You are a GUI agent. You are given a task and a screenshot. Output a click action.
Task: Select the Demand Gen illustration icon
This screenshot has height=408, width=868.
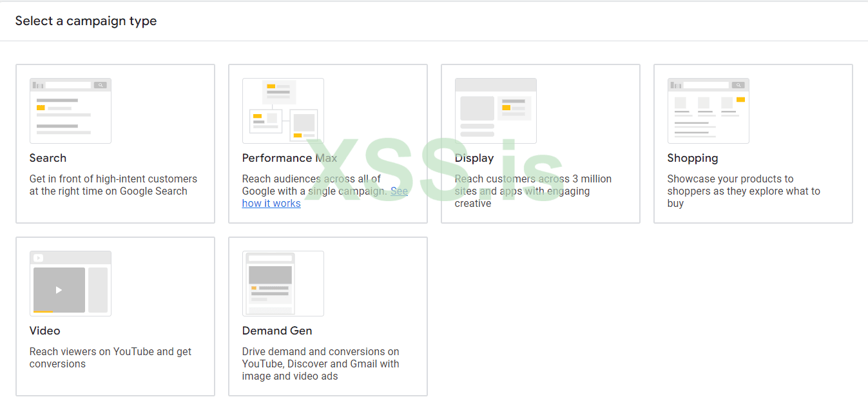coord(283,284)
